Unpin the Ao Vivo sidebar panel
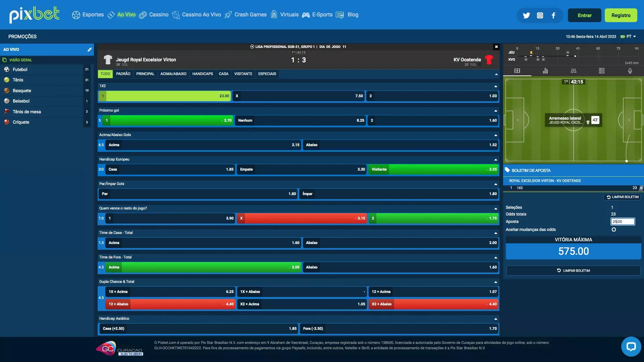Image resolution: width=644 pixels, height=362 pixels. point(90,50)
